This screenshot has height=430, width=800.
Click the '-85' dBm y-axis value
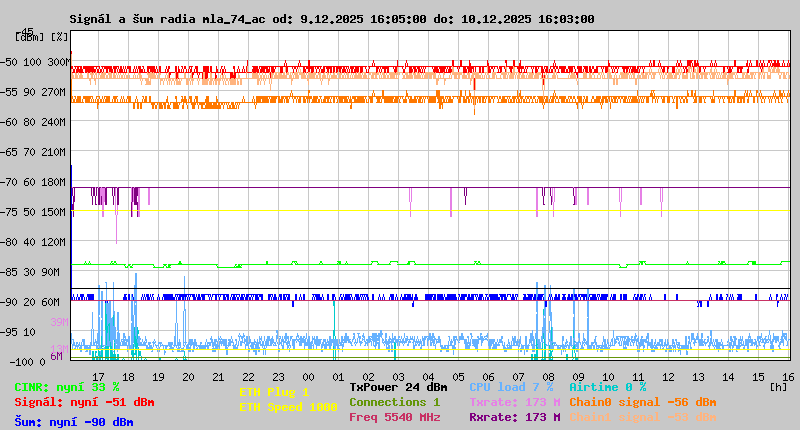click(8, 272)
